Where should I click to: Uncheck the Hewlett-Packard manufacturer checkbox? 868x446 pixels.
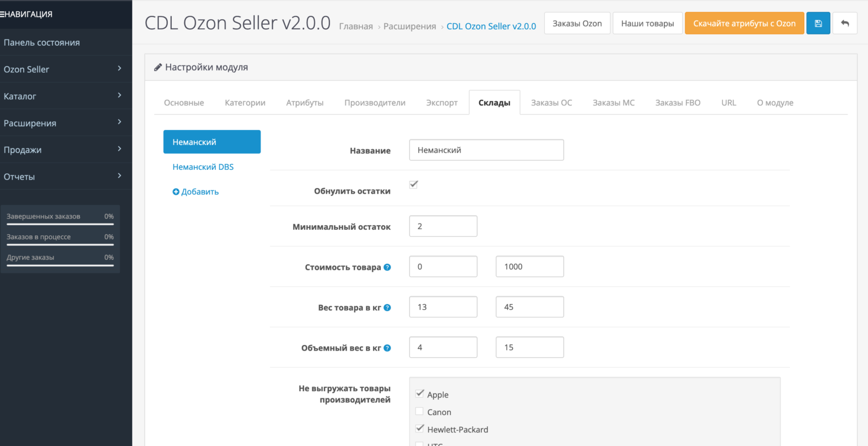(419, 428)
